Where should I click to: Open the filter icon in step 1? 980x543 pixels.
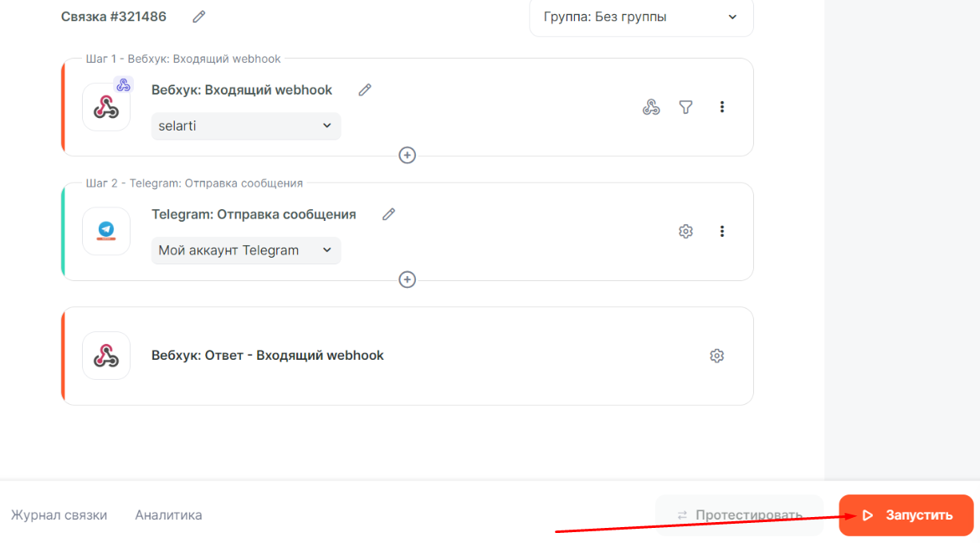coord(685,107)
